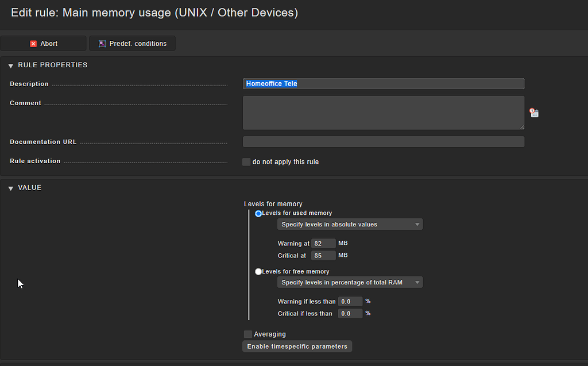The image size is (588, 366).
Task: Open 'Specify levels in absolute values' dropdown
Action: 349,225
